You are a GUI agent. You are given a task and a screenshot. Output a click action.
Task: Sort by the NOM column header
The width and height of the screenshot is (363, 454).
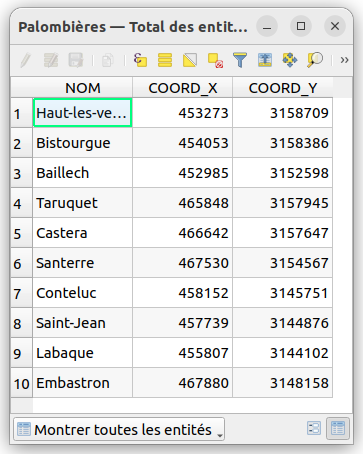point(83,88)
